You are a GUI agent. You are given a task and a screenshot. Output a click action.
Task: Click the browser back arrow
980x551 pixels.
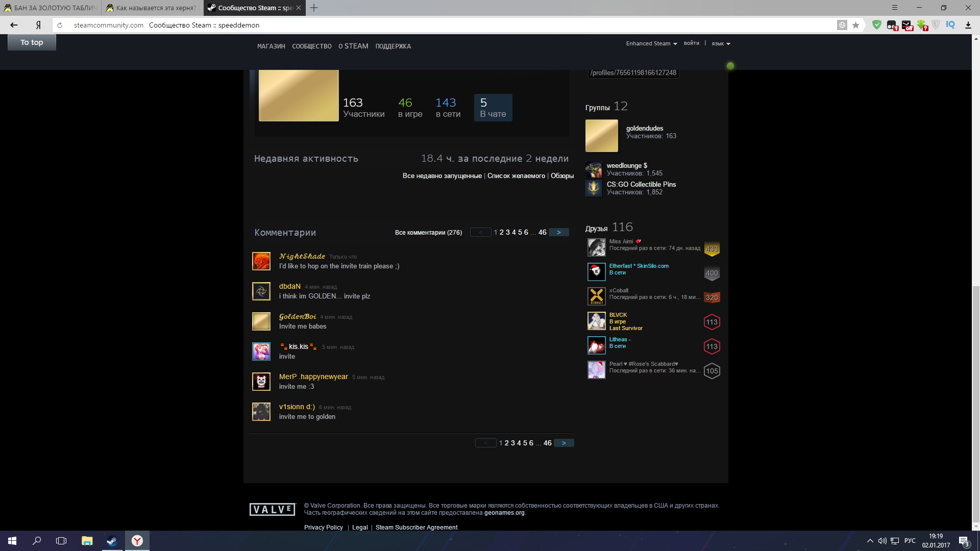[14, 25]
